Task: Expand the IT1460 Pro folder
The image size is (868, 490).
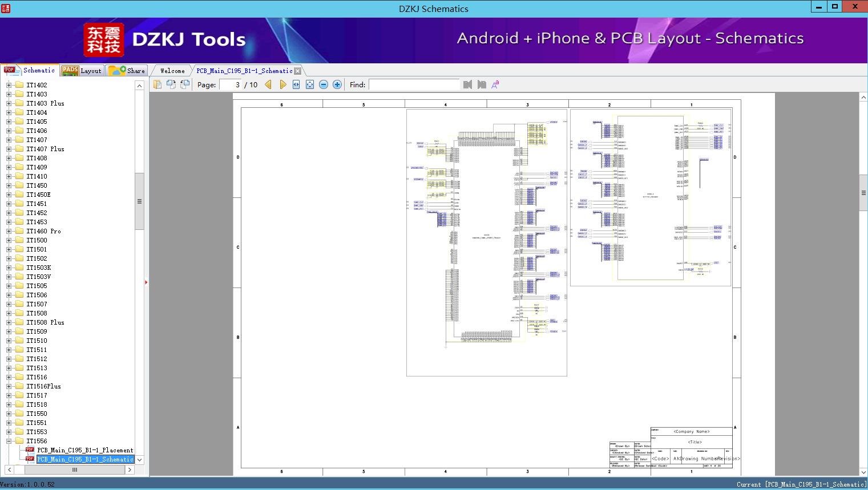Action: coord(9,231)
